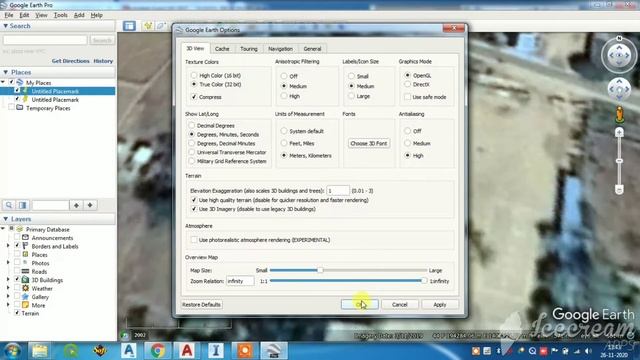Image resolution: width=640 pixels, height=360 pixels.
Task: Open Google Chrome from the taskbar
Action: pos(158,351)
